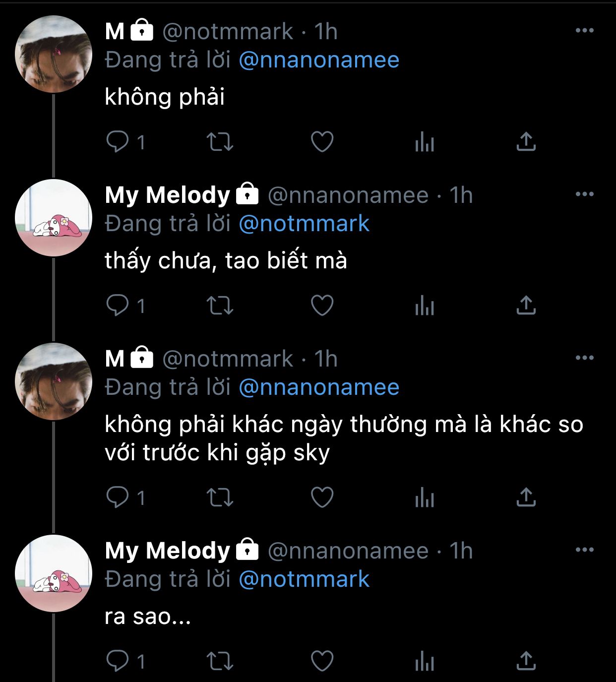This screenshot has height=682, width=616.
Task: Open @notmmark mention in "ra sao..." reply
Action: 304,579
